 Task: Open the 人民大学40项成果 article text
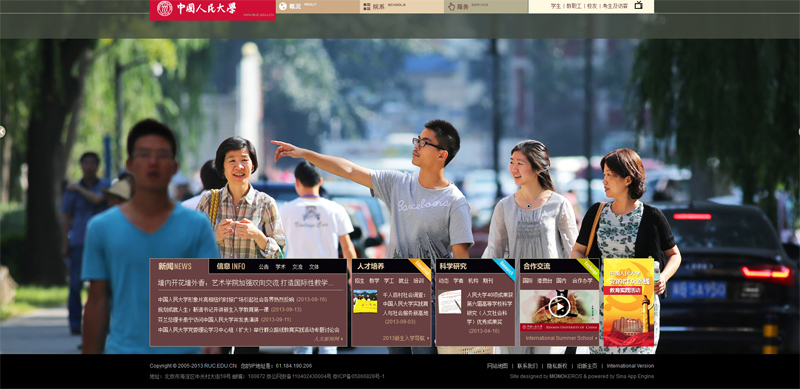490,308
